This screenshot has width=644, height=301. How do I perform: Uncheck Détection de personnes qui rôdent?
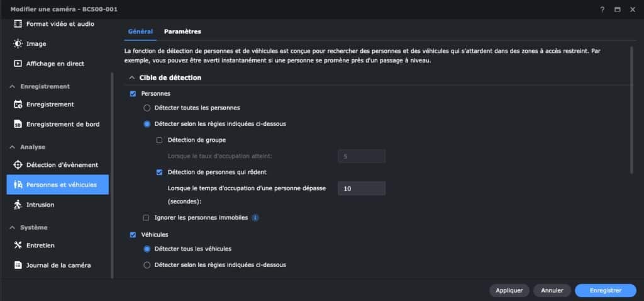(x=159, y=173)
